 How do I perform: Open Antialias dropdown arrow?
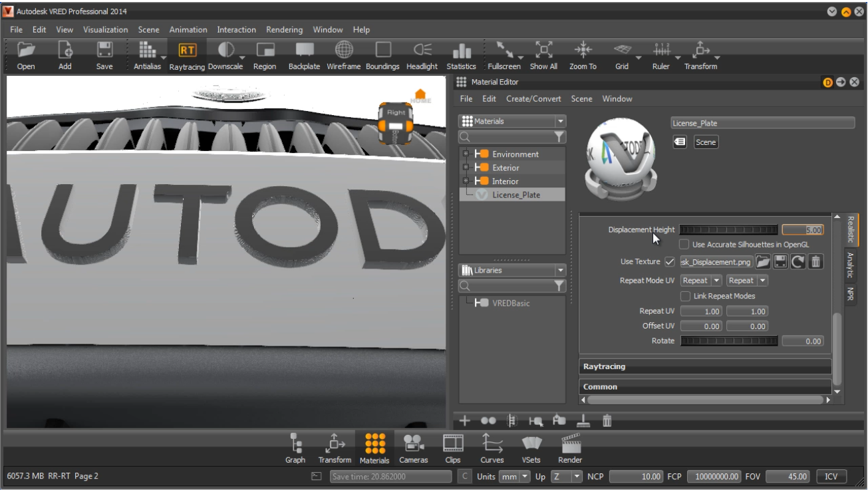point(164,57)
